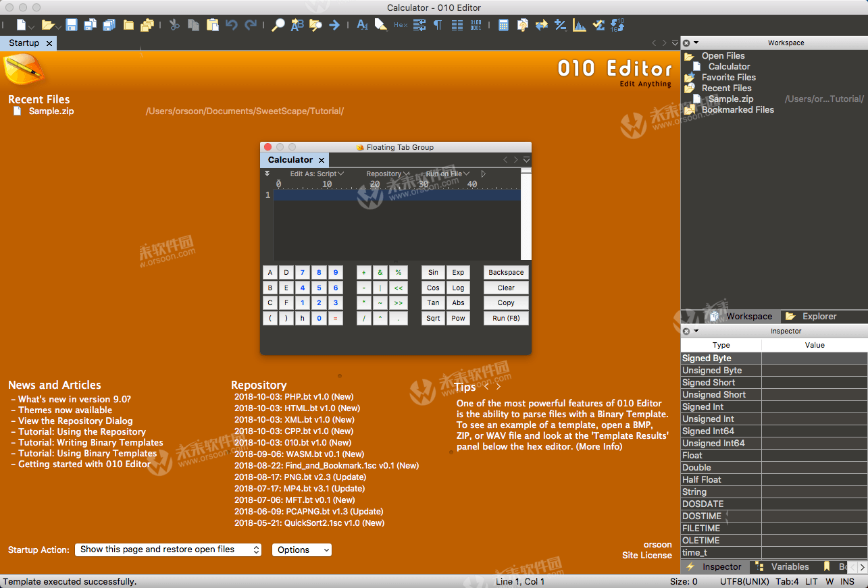Open the Startup Action combo box
868x588 pixels.
click(x=168, y=550)
